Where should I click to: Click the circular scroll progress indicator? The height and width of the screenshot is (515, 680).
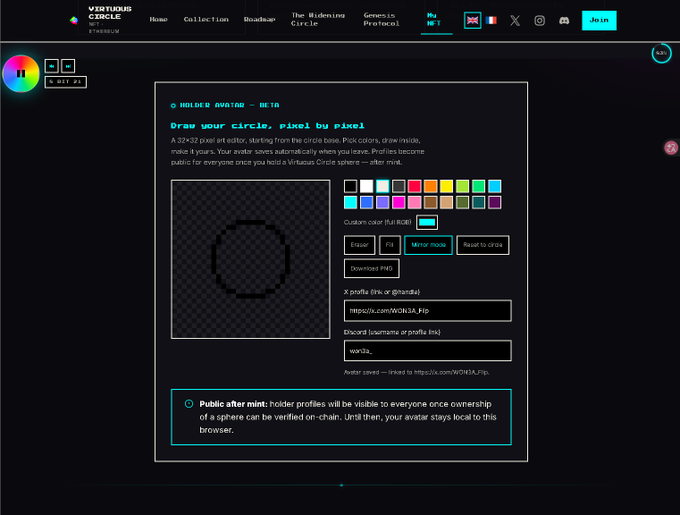(x=661, y=53)
